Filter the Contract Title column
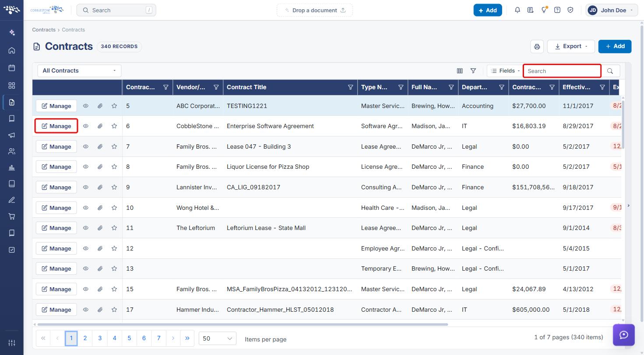Viewport: 644px width, 355px height. point(351,87)
